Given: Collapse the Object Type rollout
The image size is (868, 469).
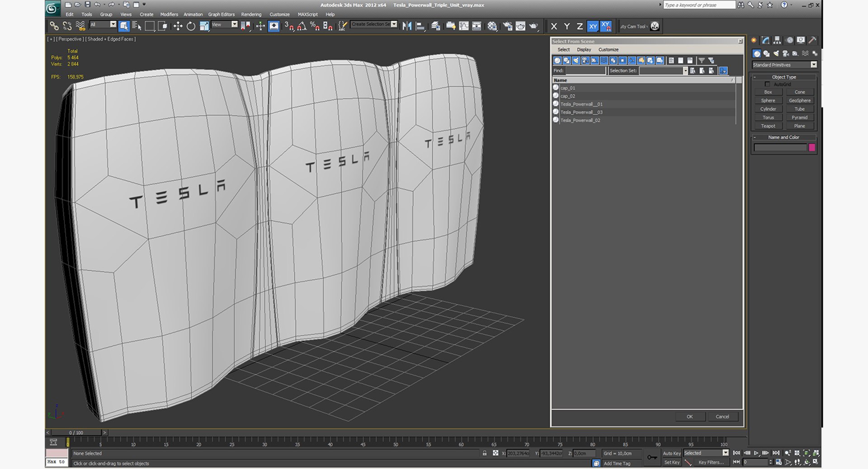Looking at the screenshot, I should click(x=755, y=77).
